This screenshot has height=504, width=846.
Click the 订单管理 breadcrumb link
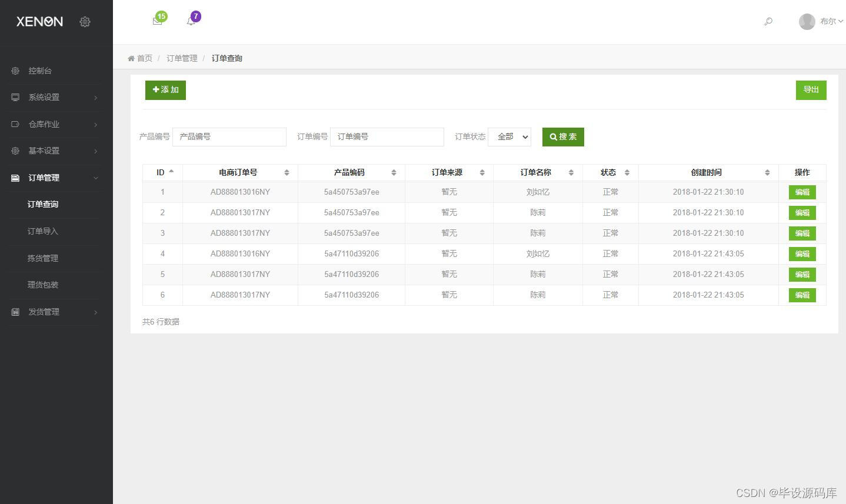click(182, 58)
